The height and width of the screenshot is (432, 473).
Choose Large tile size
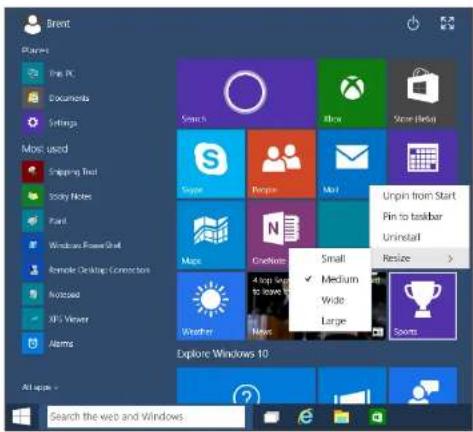(x=330, y=321)
